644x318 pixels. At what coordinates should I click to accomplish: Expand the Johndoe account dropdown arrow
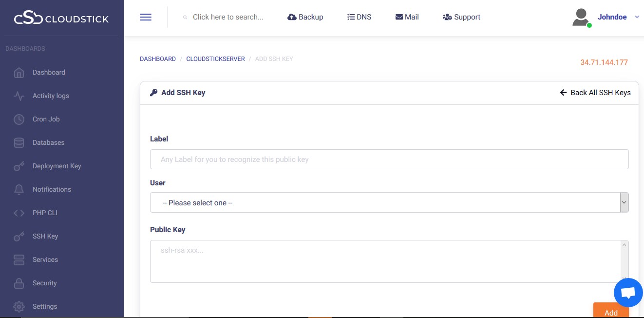pos(637,17)
